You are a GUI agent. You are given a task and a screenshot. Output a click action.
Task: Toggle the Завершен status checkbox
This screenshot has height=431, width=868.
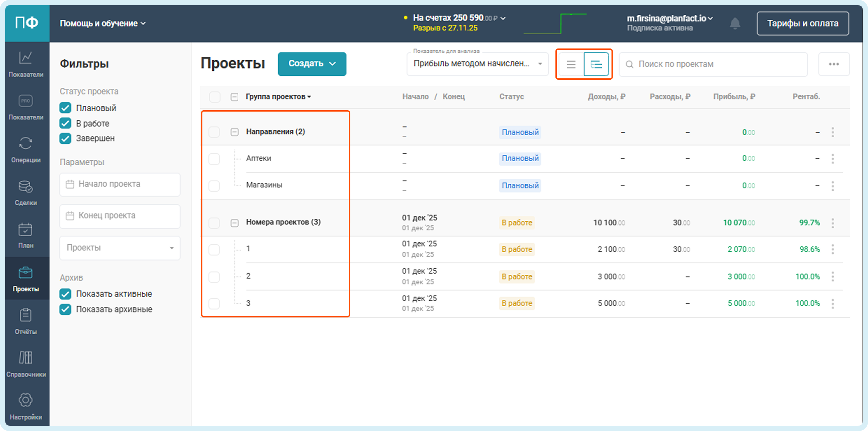(x=65, y=138)
